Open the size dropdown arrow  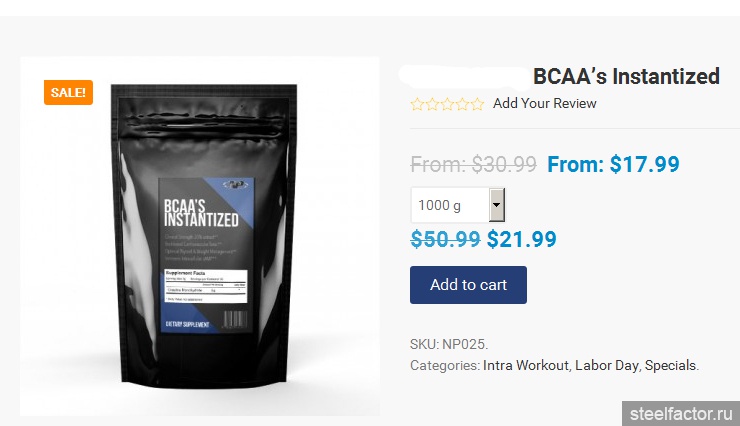click(496, 205)
